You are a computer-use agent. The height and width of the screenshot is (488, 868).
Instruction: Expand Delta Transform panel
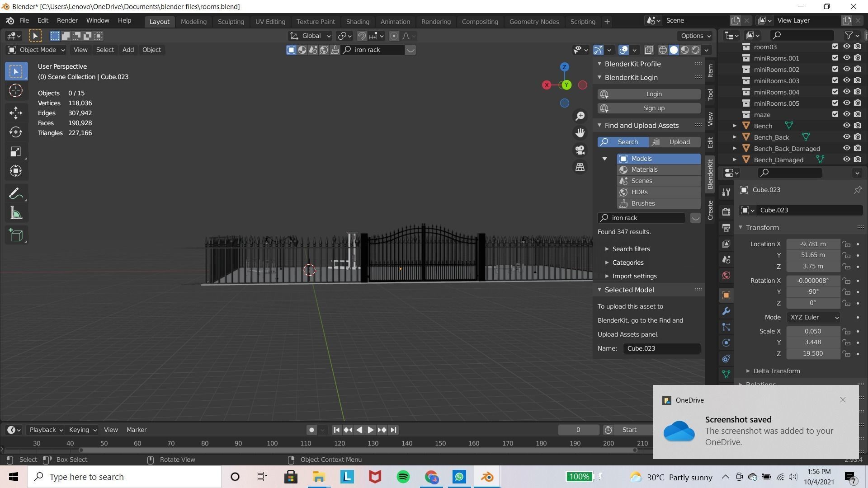pyautogui.click(x=776, y=371)
